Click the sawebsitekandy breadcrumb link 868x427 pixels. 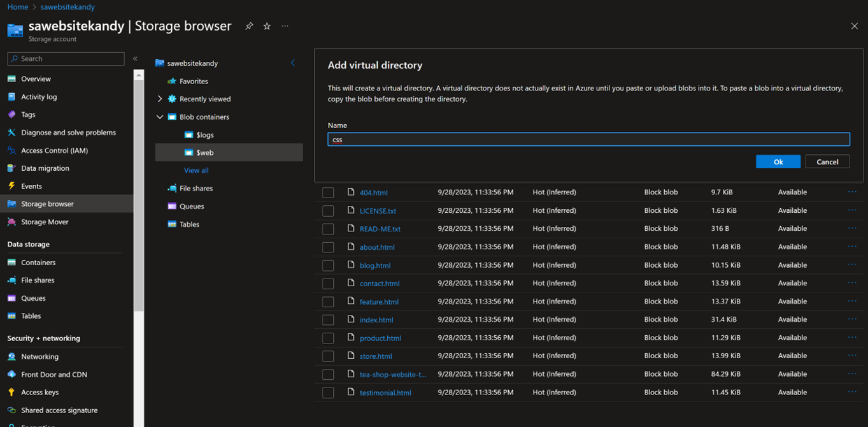(68, 7)
